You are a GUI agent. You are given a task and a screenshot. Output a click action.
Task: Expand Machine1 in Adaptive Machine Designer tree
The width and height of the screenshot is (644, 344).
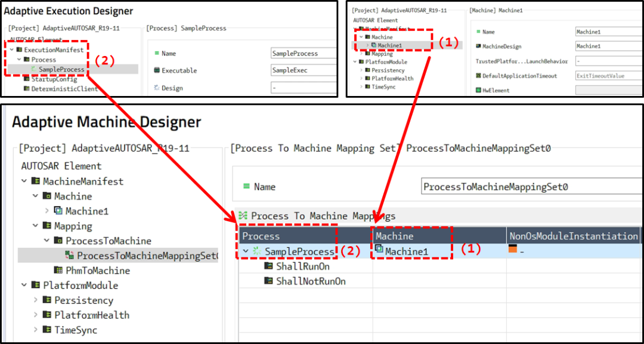coord(47,211)
